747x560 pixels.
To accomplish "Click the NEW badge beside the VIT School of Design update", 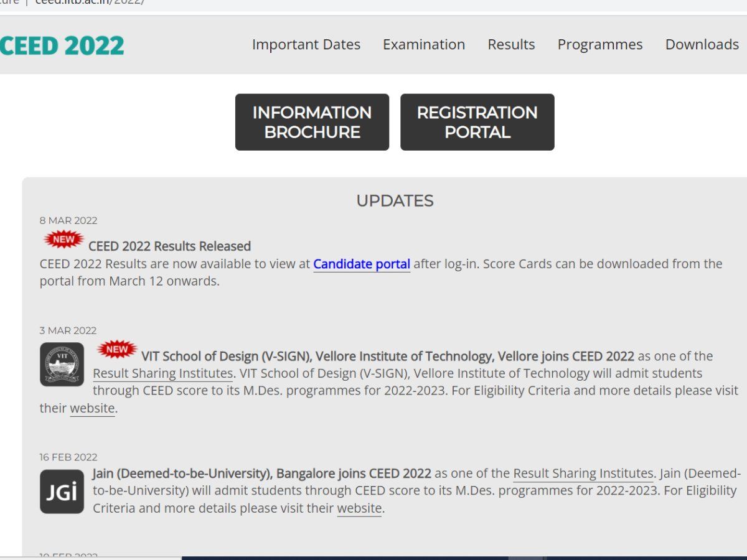I will point(117,349).
